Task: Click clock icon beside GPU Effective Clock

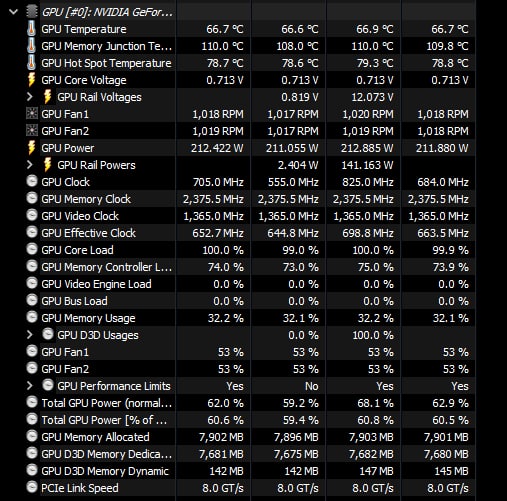Action: 32,232
